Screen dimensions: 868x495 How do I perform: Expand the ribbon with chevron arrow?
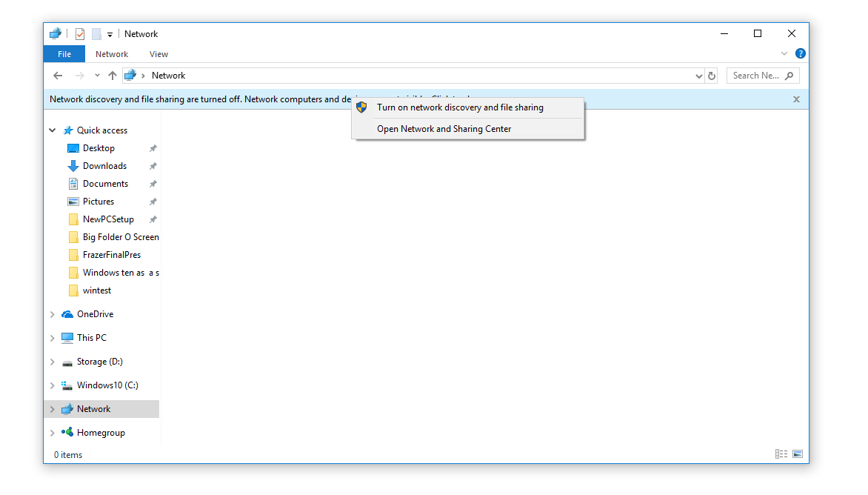pos(784,53)
